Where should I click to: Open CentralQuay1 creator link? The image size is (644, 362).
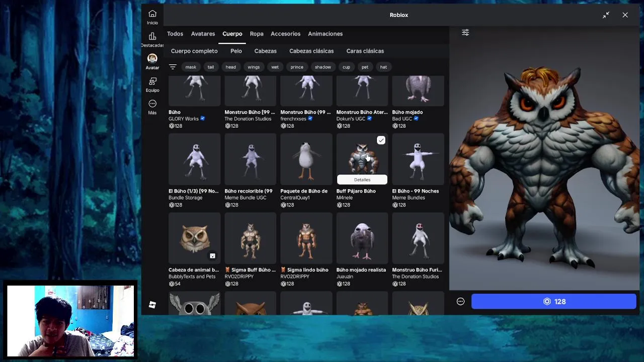tap(295, 198)
